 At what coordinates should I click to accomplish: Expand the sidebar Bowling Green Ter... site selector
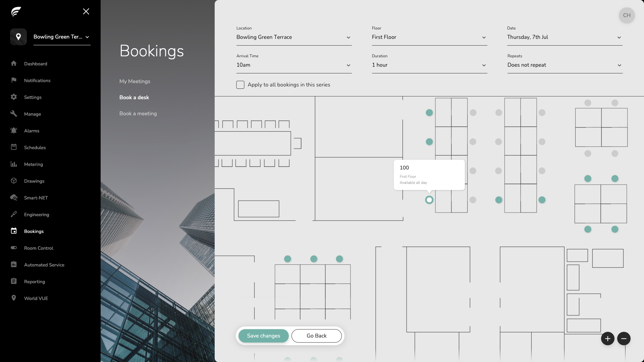point(62,37)
